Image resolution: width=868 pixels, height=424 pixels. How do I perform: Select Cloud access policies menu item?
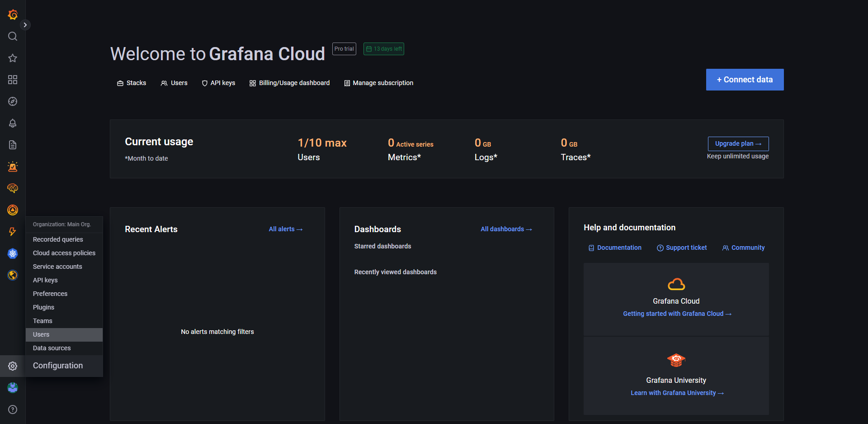coord(64,253)
